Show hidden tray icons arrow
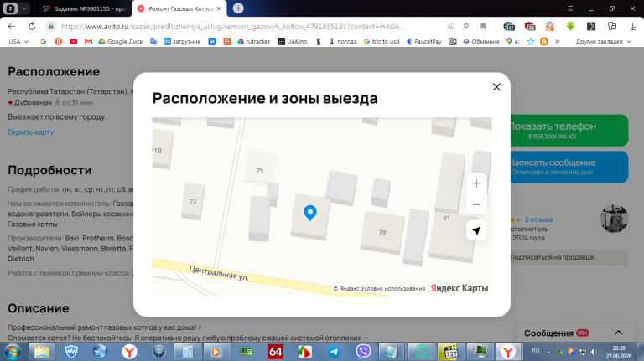Viewport: 644px width, 361px height. click(x=548, y=352)
